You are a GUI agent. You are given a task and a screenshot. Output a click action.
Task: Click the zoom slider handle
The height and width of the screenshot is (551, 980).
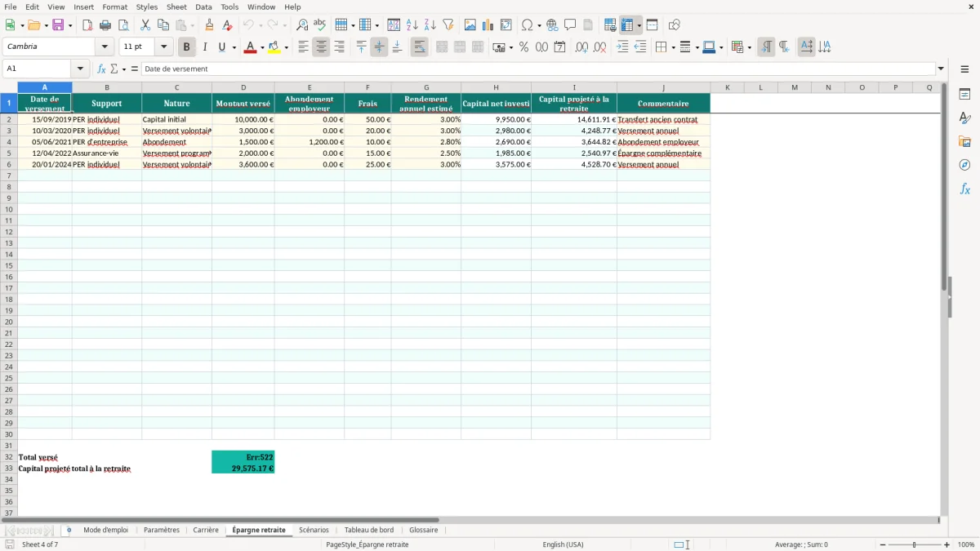pos(914,544)
